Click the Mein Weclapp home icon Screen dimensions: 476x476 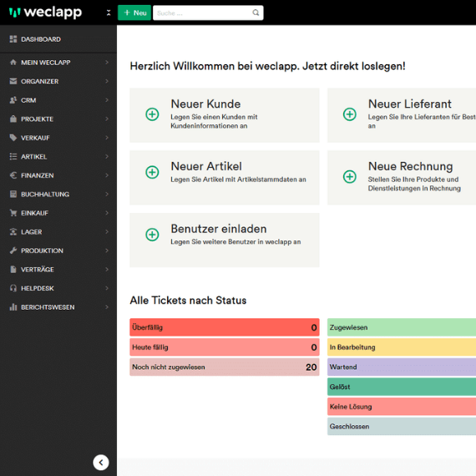[x=13, y=63]
